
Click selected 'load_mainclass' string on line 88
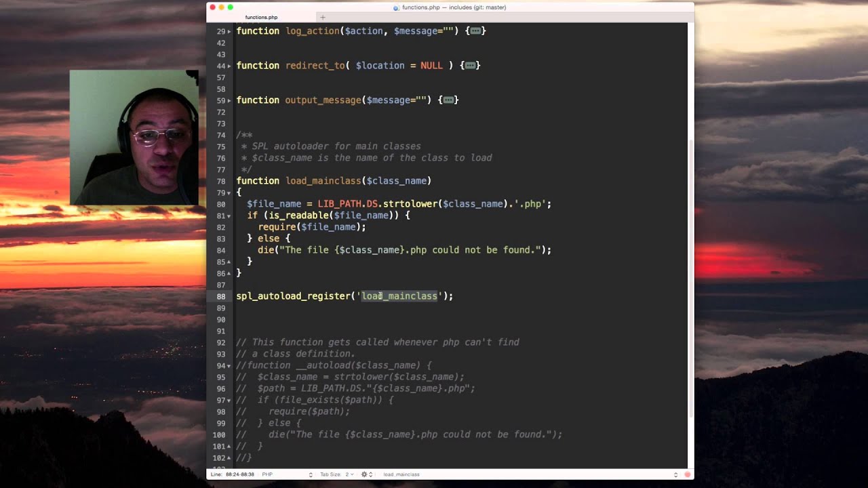pyautogui.click(x=399, y=296)
